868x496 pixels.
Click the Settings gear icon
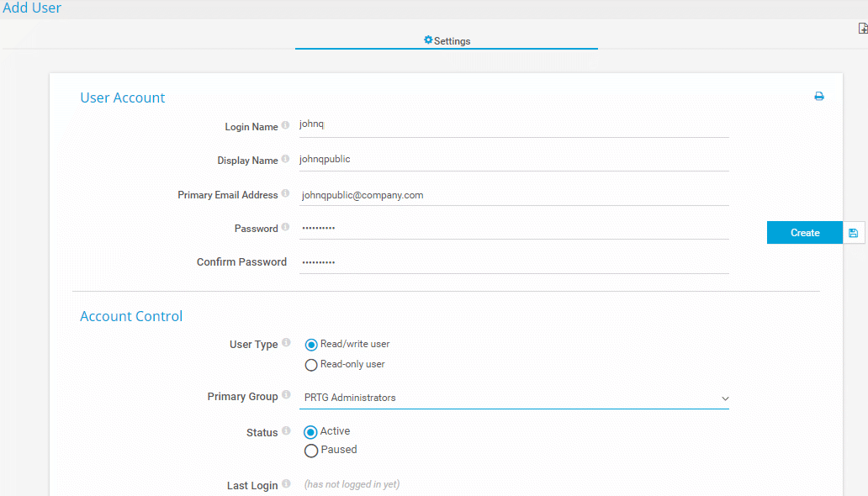[x=428, y=40]
